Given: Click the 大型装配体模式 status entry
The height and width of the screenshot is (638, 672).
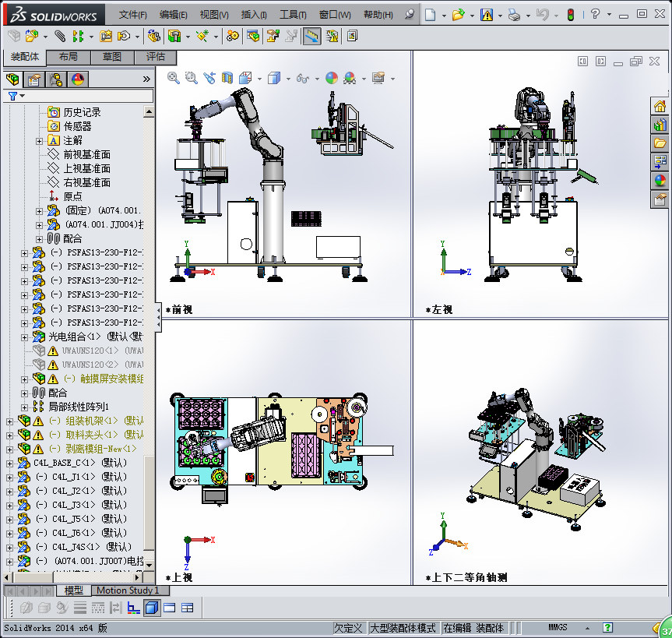Looking at the screenshot, I should (x=403, y=628).
